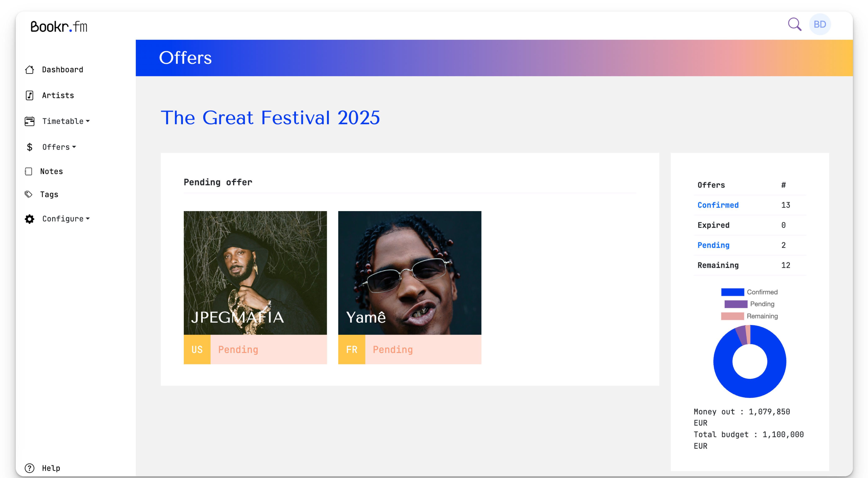Open the Pending offers link
The height and width of the screenshot is (478, 868).
click(713, 245)
